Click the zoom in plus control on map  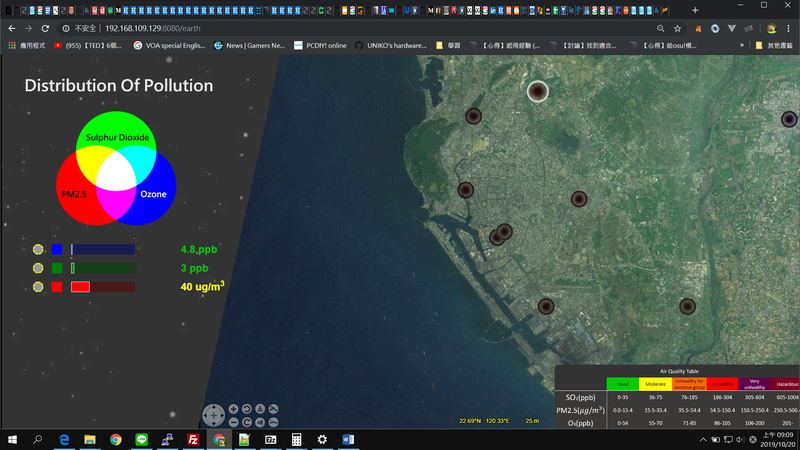(x=233, y=409)
